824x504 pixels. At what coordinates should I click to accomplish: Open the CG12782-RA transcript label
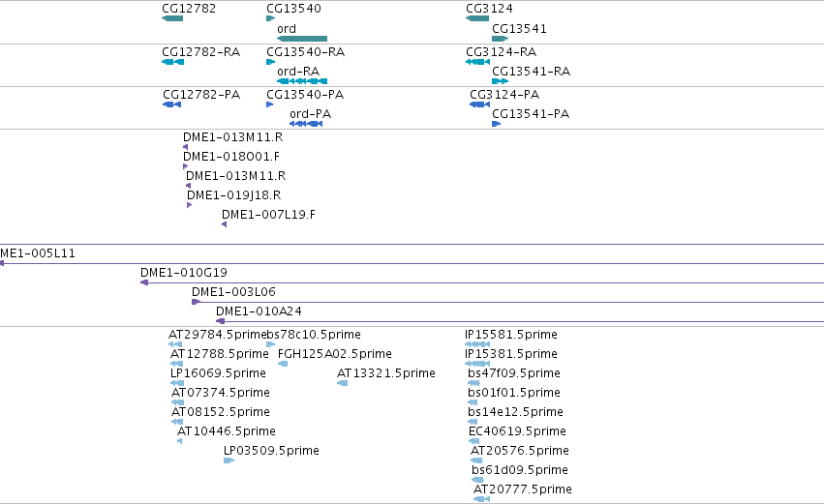(200, 52)
